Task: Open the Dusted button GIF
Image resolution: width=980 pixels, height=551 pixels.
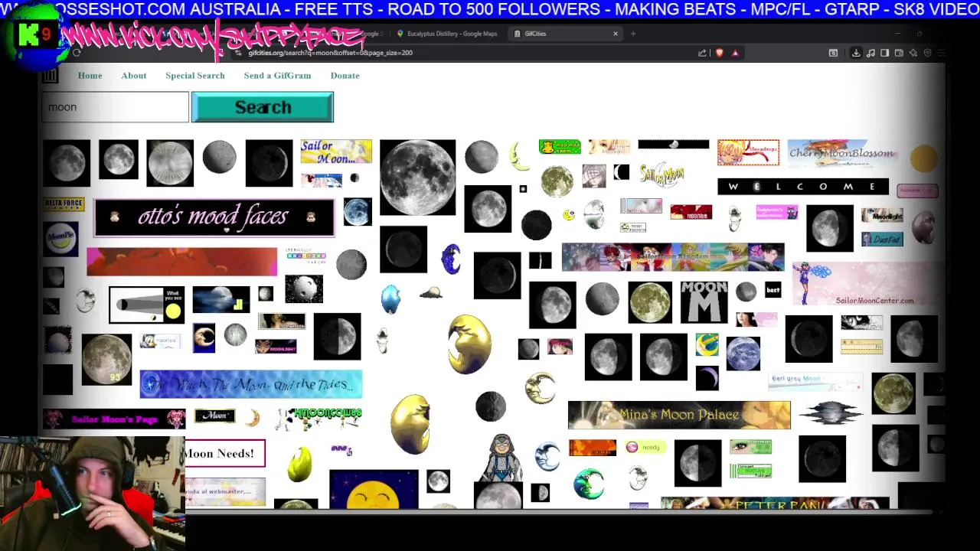Action: [x=882, y=240]
